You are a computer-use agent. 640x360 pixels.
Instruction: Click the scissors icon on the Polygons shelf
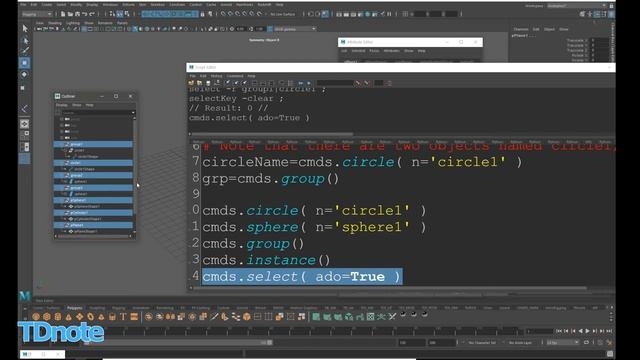(392, 317)
